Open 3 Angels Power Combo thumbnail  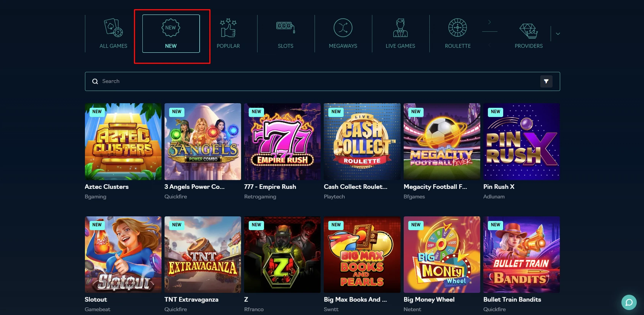[203, 141]
